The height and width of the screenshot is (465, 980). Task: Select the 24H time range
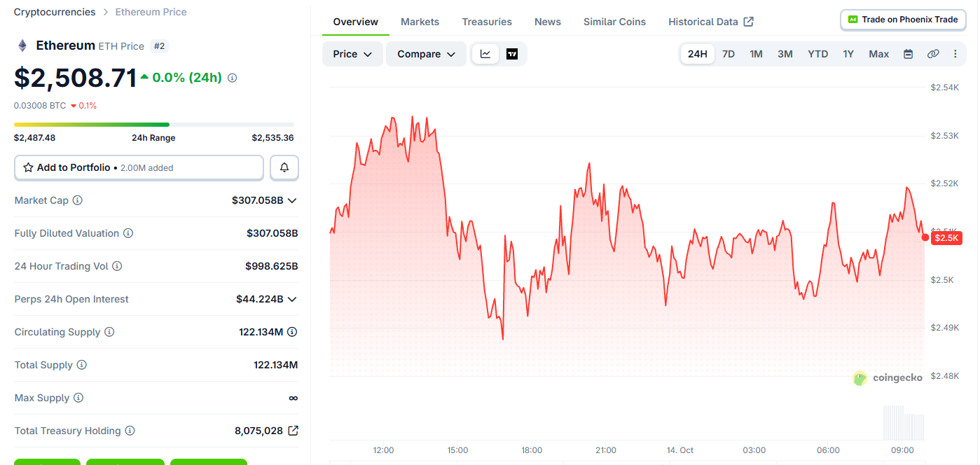[x=698, y=54]
